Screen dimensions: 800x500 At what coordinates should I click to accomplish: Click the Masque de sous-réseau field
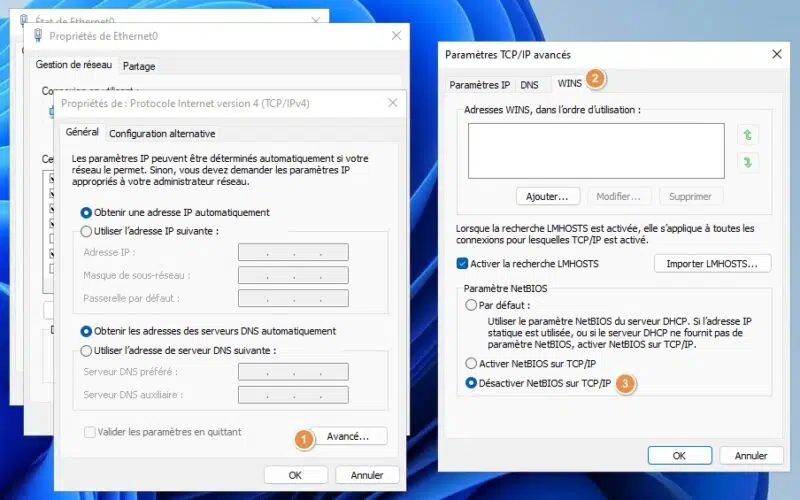[x=293, y=275]
